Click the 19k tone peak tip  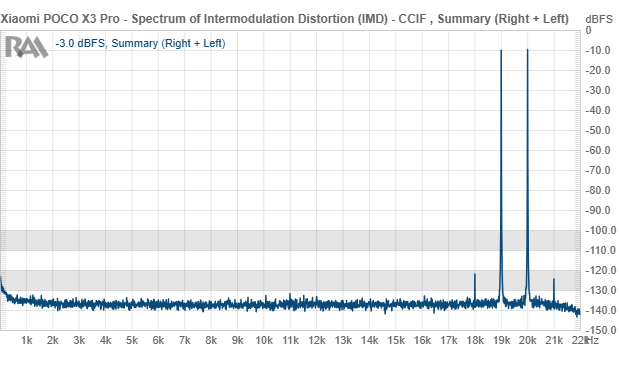(x=501, y=51)
